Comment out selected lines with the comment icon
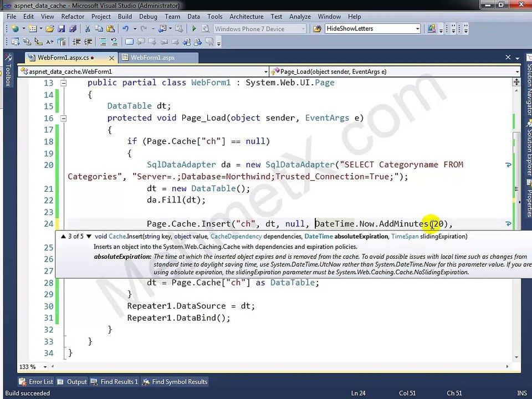 (x=103, y=42)
